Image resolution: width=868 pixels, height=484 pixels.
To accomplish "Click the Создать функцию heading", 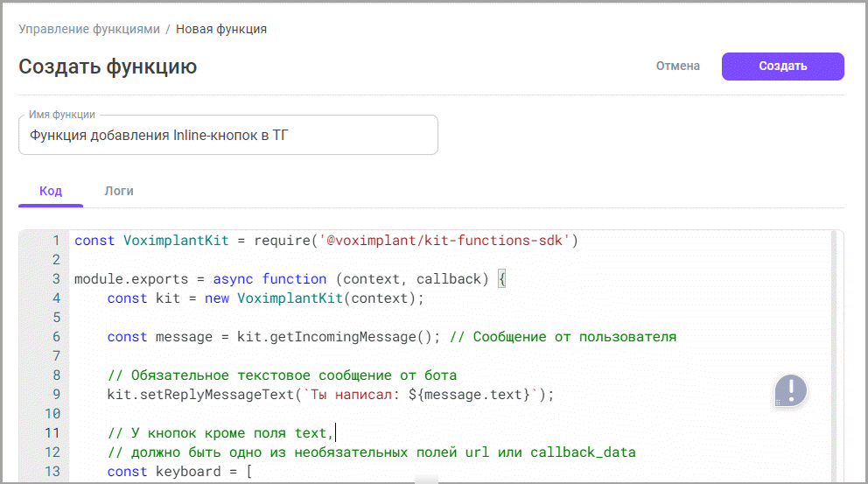I will pos(108,67).
